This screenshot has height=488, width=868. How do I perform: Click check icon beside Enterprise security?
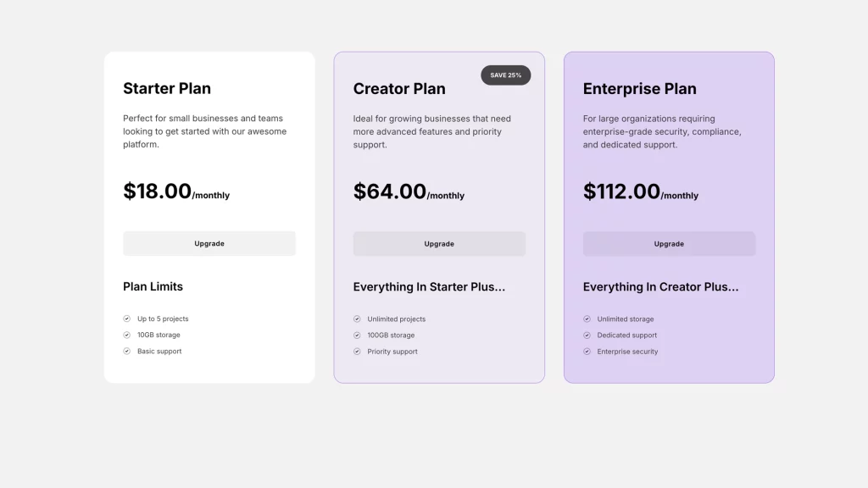coord(587,352)
